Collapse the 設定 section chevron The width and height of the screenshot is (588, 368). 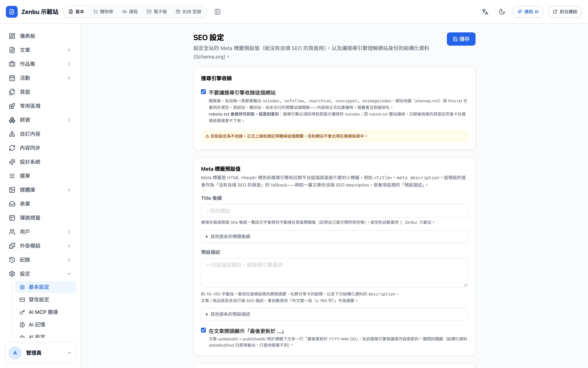pyautogui.click(x=69, y=274)
